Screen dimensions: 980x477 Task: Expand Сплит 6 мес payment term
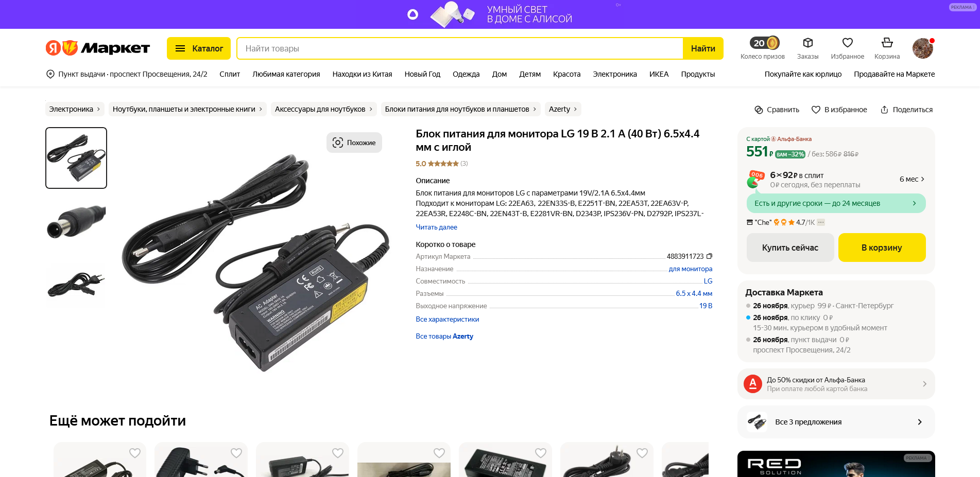(x=912, y=179)
